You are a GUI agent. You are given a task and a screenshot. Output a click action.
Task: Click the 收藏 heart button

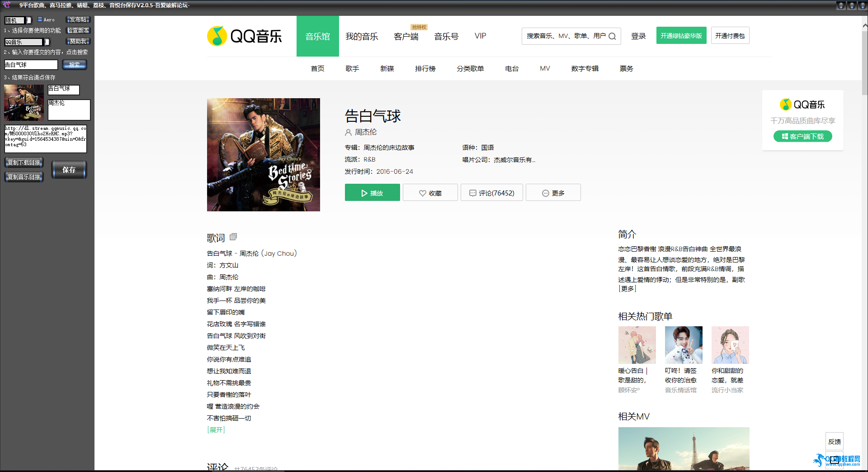pyautogui.click(x=430, y=193)
